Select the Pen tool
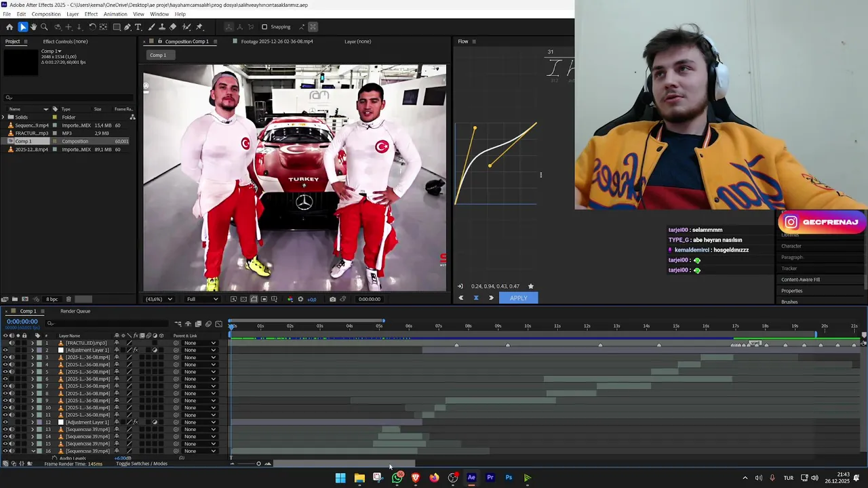The height and width of the screenshot is (488, 868). (x=127, y=27)
